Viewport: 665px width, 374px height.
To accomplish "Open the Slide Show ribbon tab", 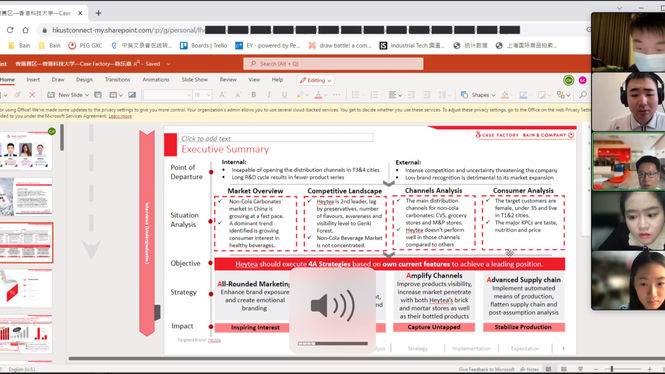I will point(195,80).
